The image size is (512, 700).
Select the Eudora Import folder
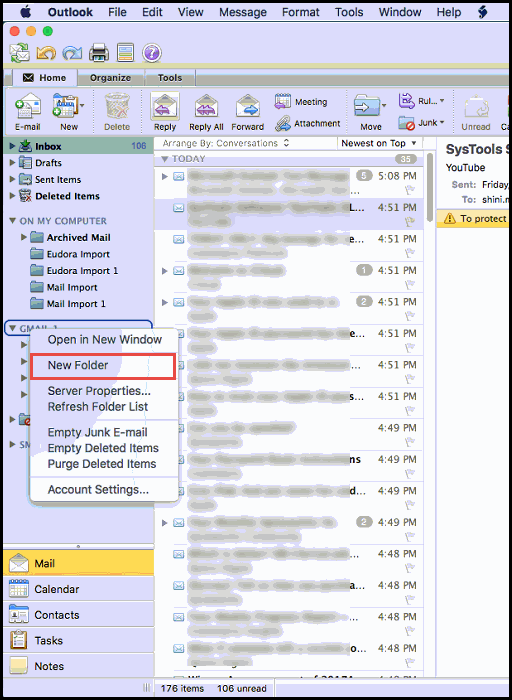click(x=79, y=254)
